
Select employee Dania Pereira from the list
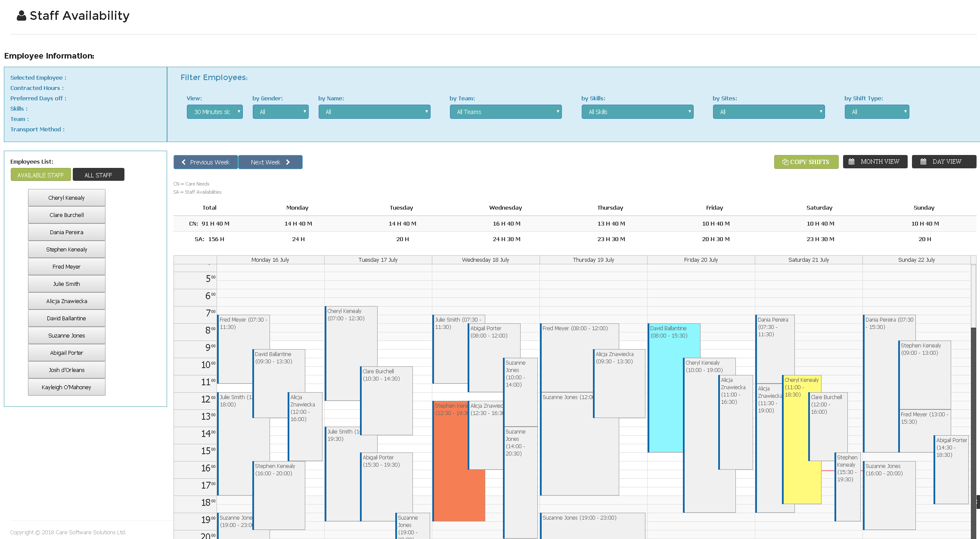pyautogui.click(x=67, y=232)
